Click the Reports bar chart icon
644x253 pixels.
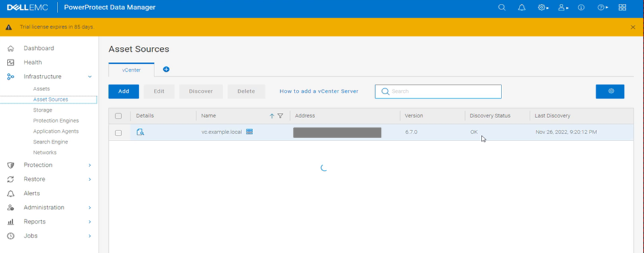(x=11, y=222)
